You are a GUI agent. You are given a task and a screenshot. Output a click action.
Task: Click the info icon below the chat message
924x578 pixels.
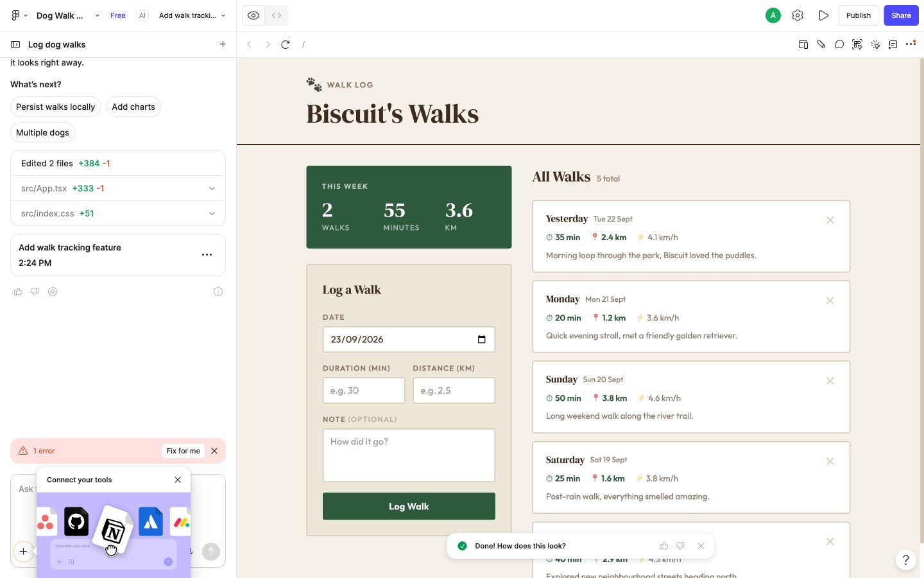coord(218,292)
